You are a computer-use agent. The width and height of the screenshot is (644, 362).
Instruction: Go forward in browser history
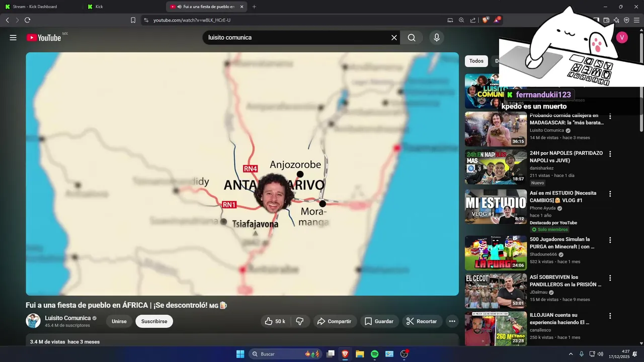pos(17,20)
